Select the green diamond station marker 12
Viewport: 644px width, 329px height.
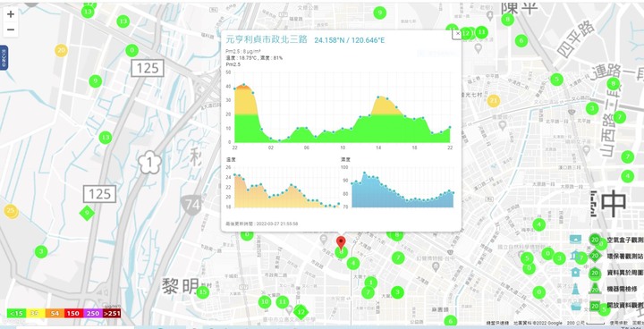pos(301,312)
